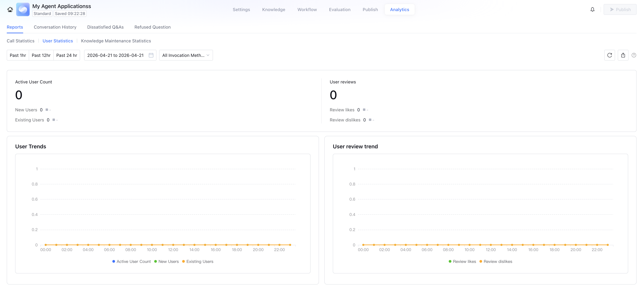The image size is (644, 296).
Task: Expand the All Invocation Methods dropdown
Action: (186, 55)
